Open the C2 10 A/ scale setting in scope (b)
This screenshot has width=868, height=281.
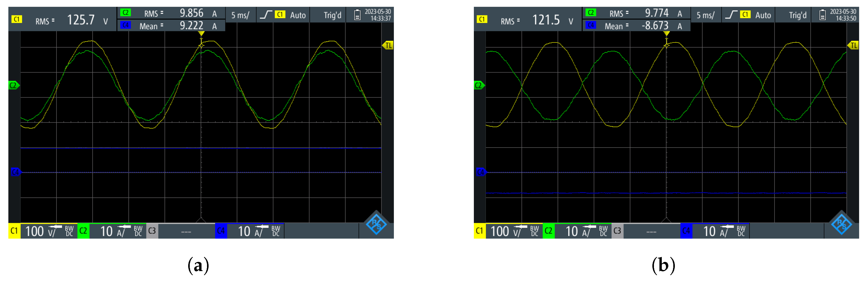pos(578,231)
